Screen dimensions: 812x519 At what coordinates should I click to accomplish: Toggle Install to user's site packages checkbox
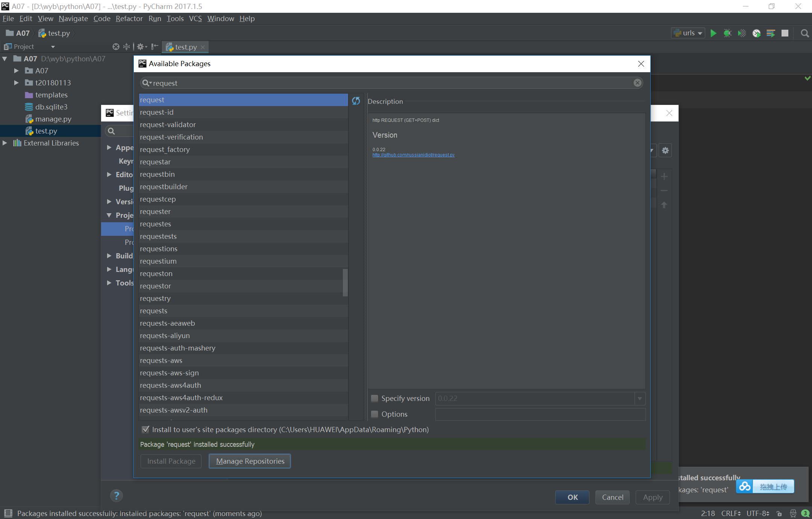coord(145,429)
